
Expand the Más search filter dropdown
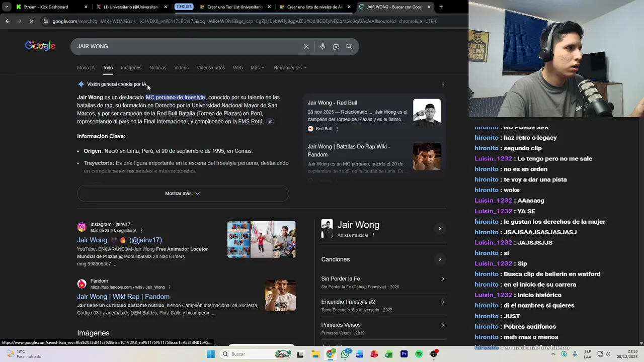click(257, 68)
